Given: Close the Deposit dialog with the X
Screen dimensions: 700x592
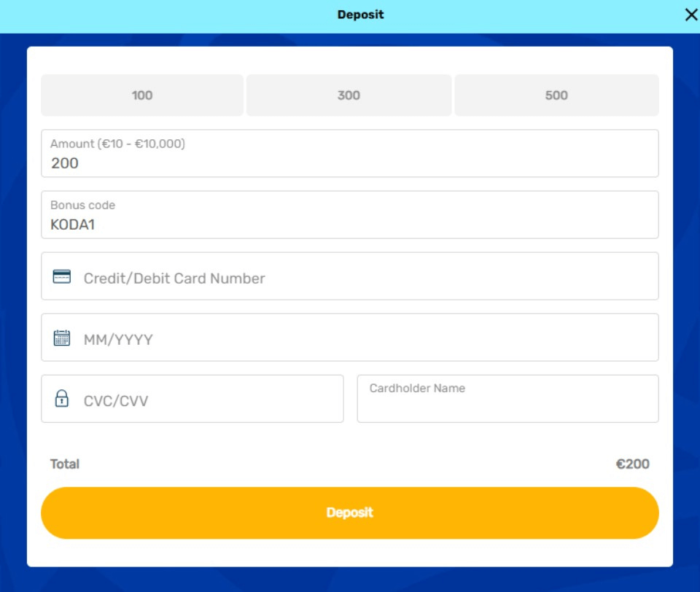Looking at the screenshot, I should [691, 15].
